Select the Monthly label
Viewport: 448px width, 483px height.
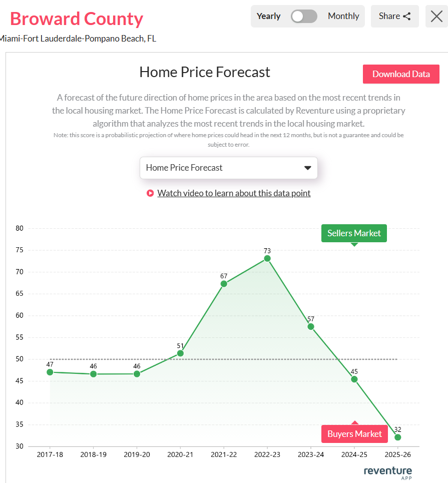(343, 16)
